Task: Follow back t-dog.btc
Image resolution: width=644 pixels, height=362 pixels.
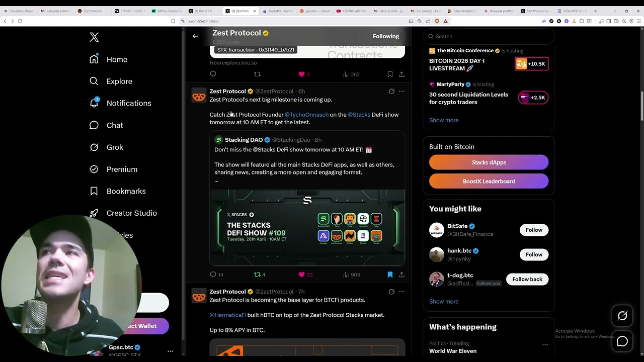Action: [527, 279]
